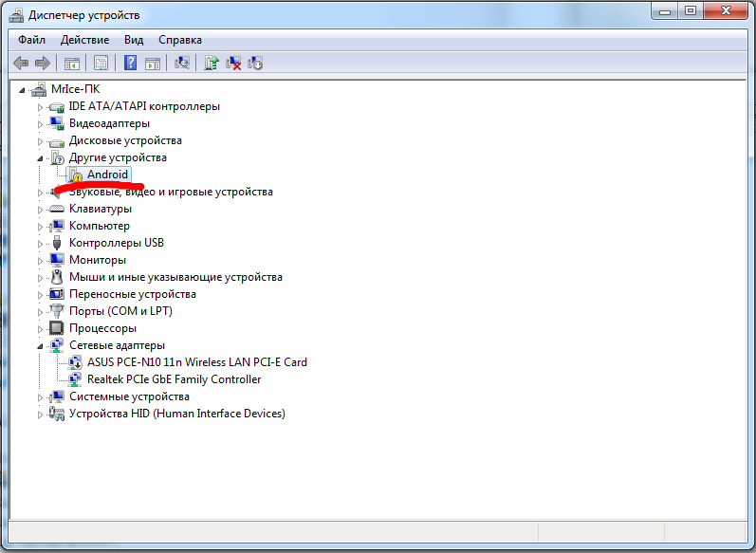Open the Действие menu
Viewport: 756px width, 553px height.
coord(84,40)
